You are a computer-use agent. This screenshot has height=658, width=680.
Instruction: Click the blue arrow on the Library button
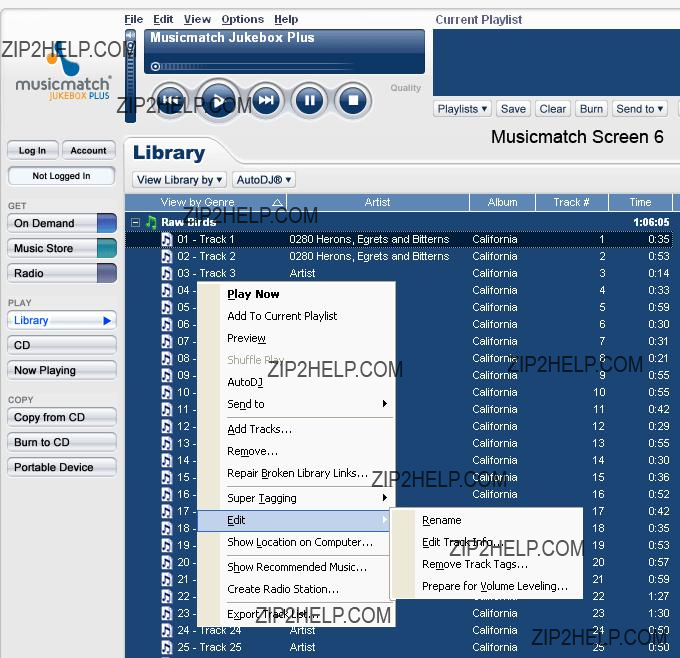(x=107, y=321)
